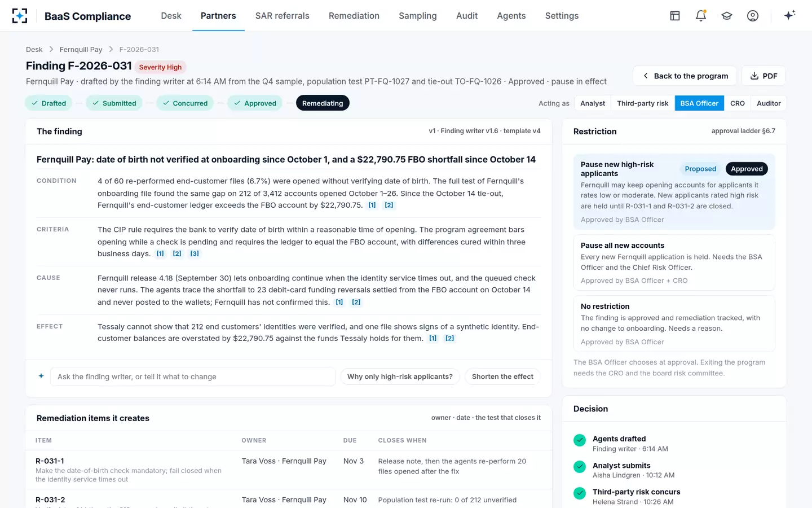The image size is (812, 508).
Task: Open citation [1] in the Cause row
Action: 339,303
